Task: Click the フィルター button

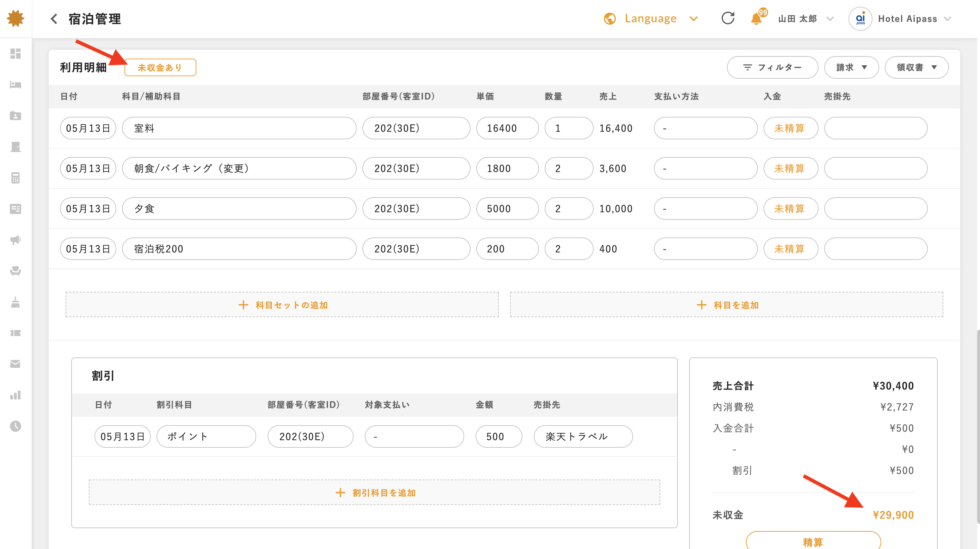Action: 772,67
